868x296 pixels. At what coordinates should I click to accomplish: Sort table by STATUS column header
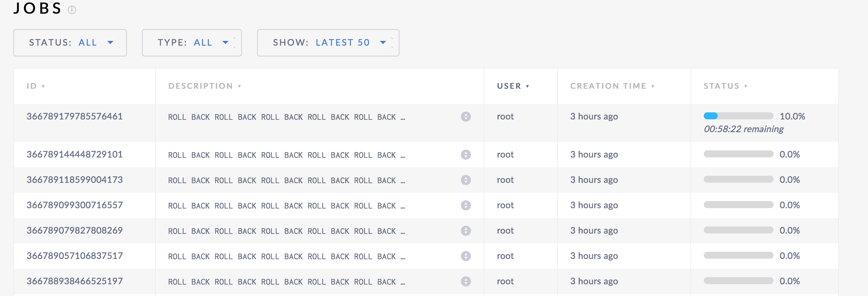[x=725, y=86]
